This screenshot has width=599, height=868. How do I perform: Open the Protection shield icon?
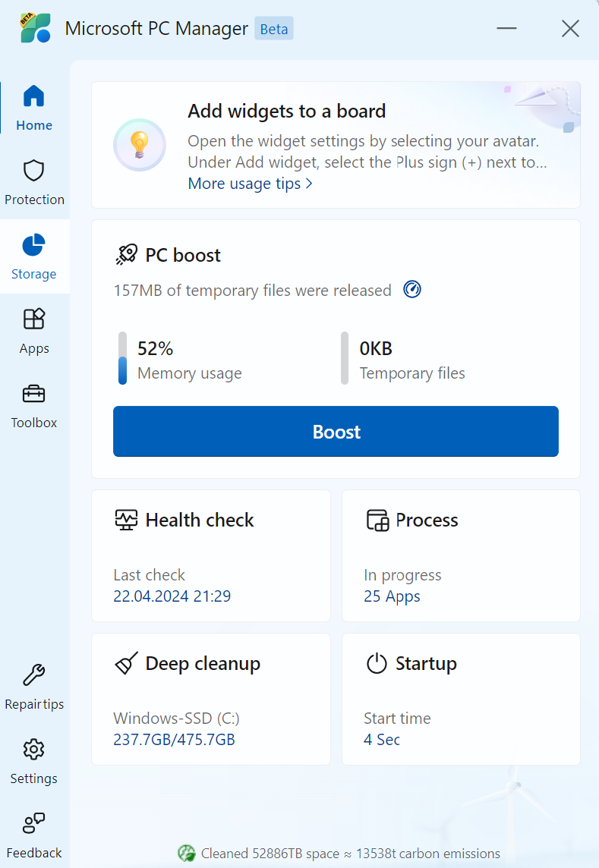point(34,171)
